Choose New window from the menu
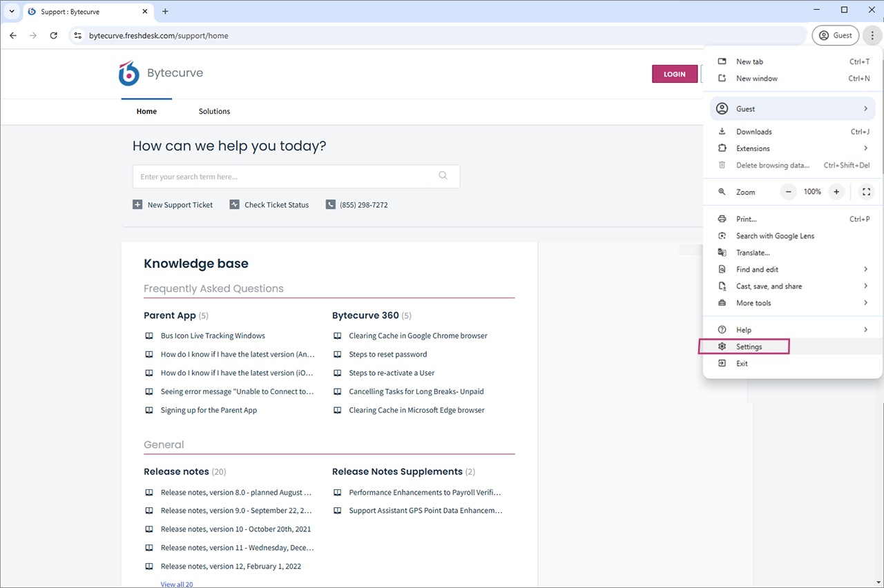The height and width of the screenshot is (588, 884). [x=793, y=78]
